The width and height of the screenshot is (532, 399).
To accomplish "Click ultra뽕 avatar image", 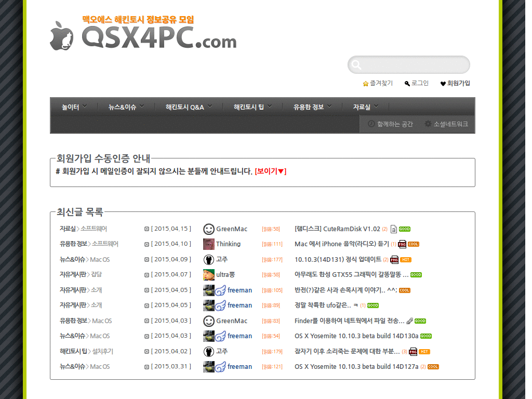I will click(209, 275).
